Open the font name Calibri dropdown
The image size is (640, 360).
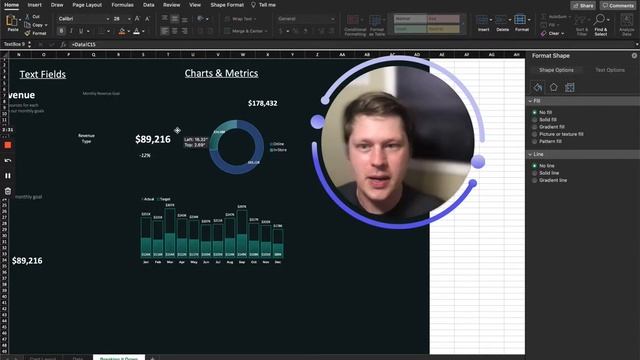click(108, 19)
